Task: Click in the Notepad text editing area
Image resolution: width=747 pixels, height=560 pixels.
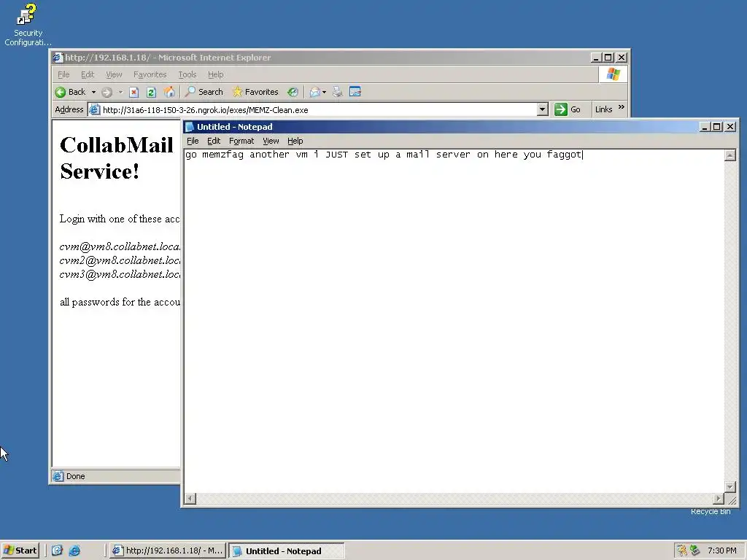Action: point(454,322)
